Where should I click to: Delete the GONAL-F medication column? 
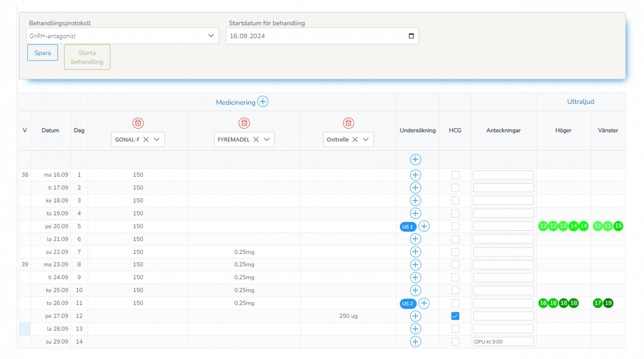pos(138,123)
